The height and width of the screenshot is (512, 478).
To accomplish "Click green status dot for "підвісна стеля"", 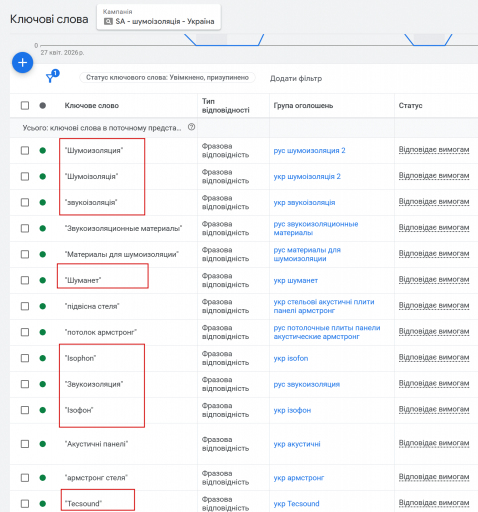I will 43,306.
